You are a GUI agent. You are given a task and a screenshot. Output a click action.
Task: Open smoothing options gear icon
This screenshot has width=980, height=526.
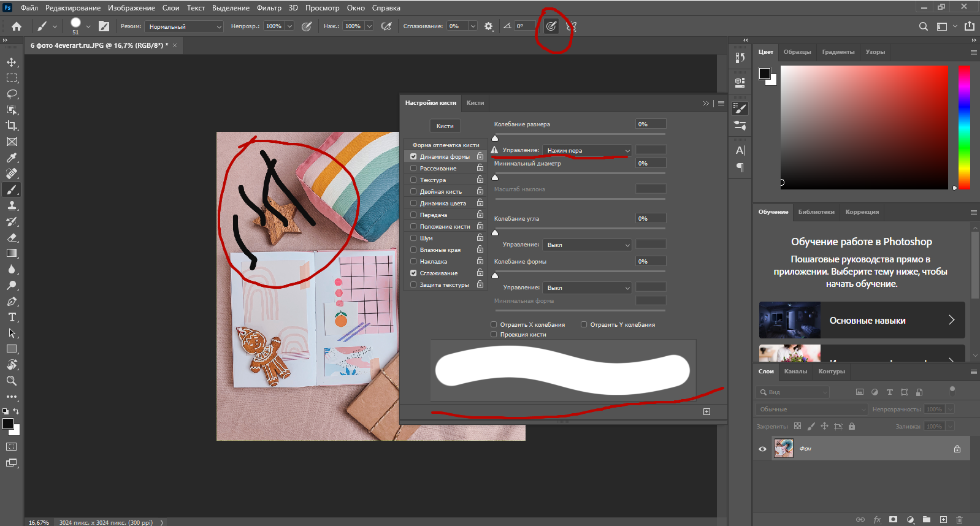click(x=489, y=26)
